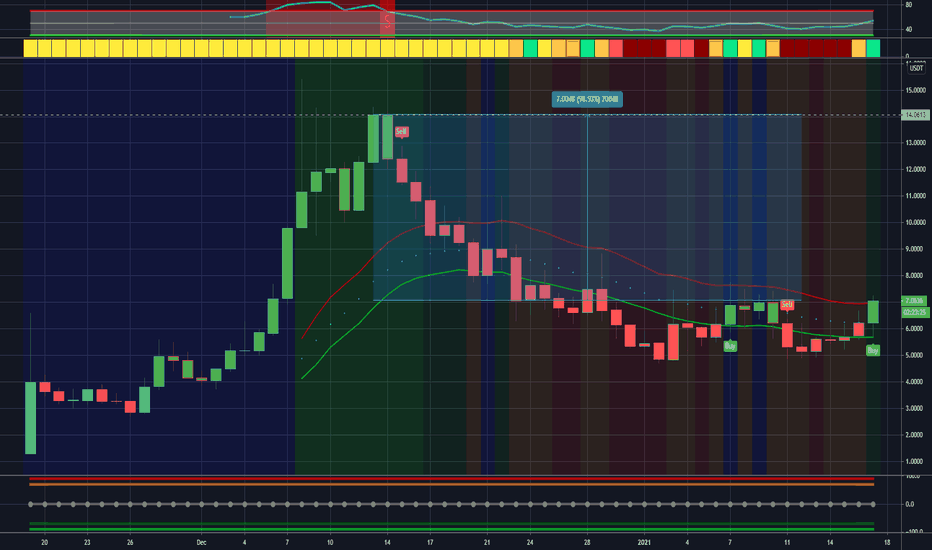Click the 8.0000 price axis value
932x550 pixels.
(x=916, y=276)
